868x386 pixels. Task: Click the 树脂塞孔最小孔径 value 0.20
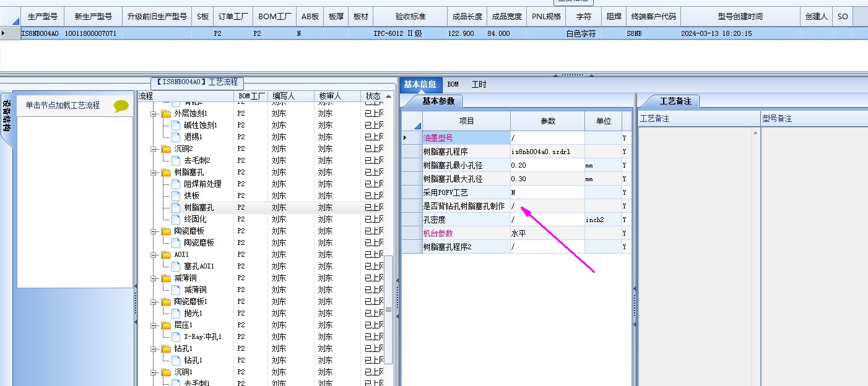[x=547, y=165]
